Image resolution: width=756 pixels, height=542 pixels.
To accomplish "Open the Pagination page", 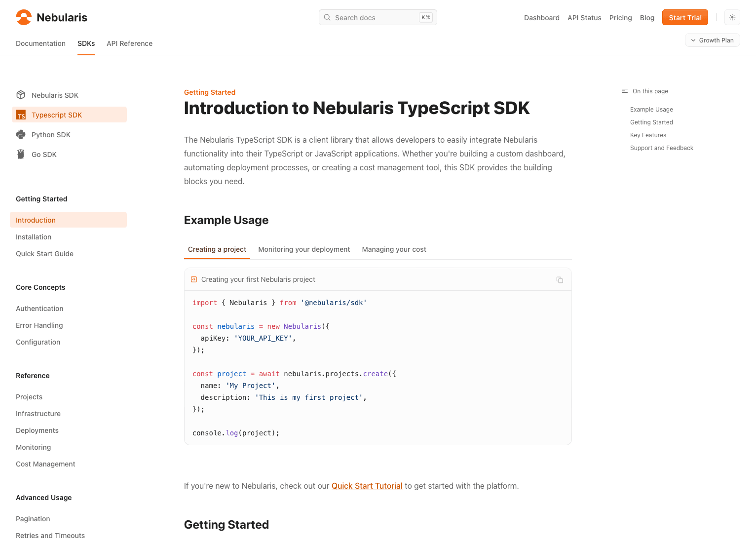I will coord(33,519).
